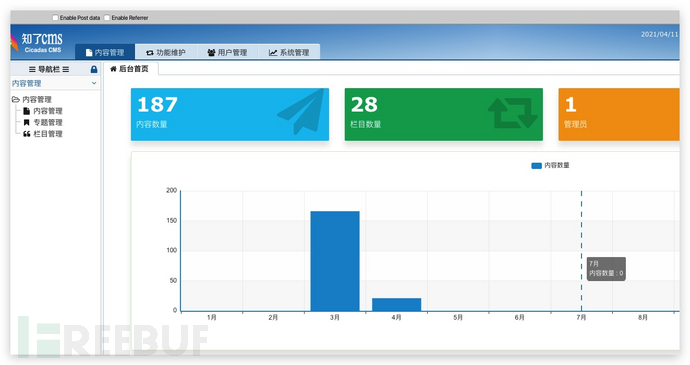
Task: Switch to the 用户管理 top tab
Action: 228,52
